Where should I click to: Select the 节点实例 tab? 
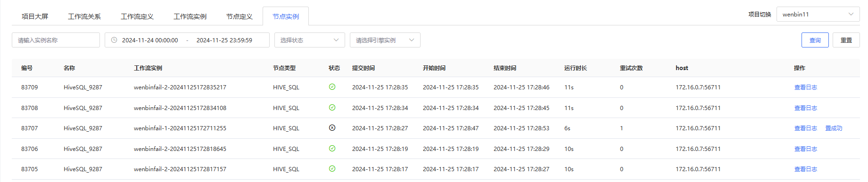286,16
